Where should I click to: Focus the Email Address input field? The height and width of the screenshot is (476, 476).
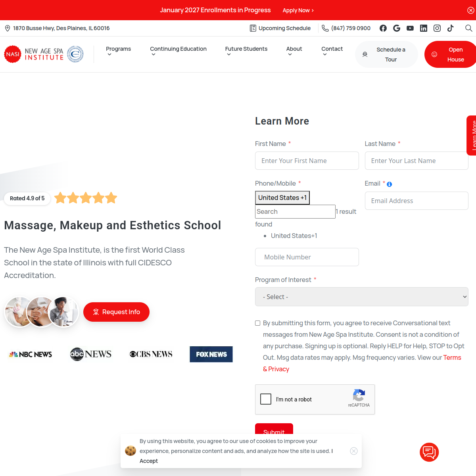(x=416, y=201)
